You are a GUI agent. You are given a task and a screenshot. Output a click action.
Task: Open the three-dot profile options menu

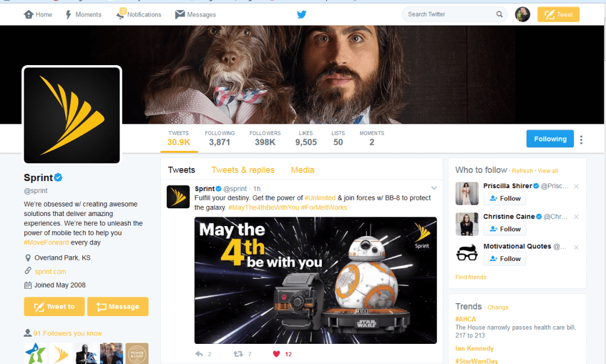click(x=581, y=140)
